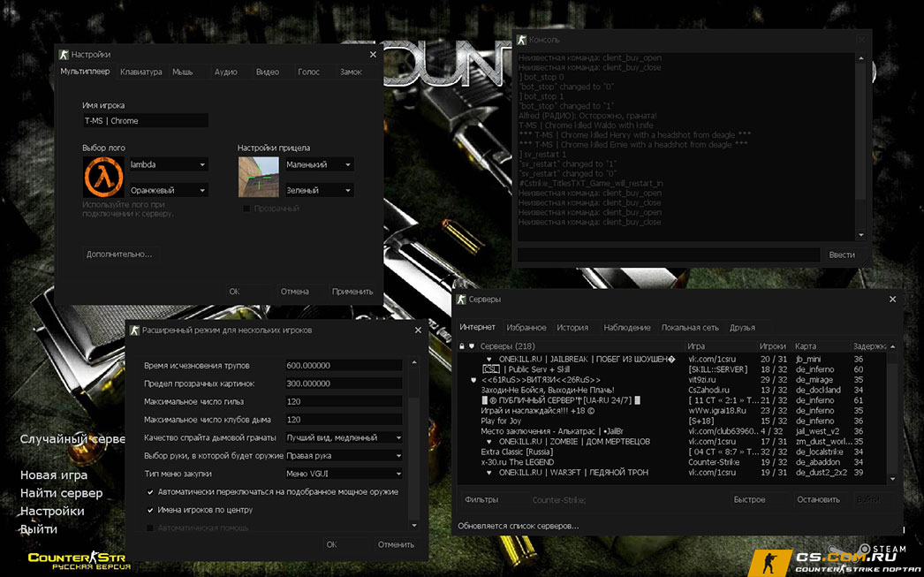Close the Расширенный режим dialog

[418, 330]
